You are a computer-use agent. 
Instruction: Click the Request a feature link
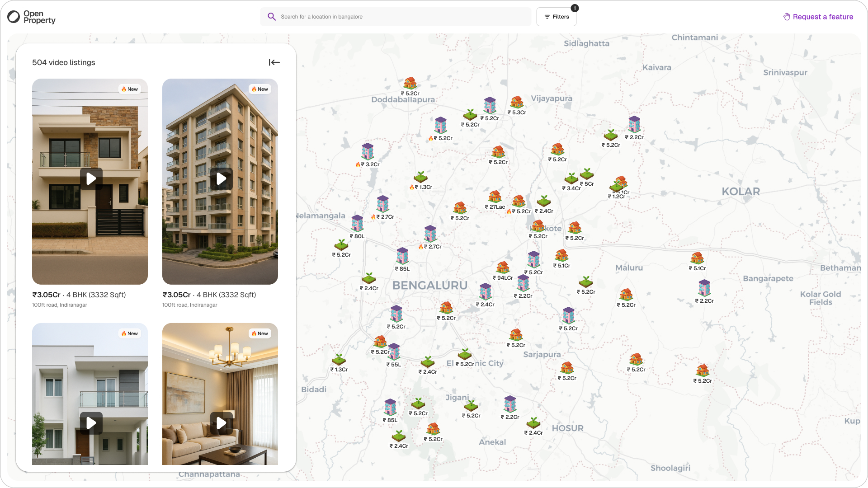[818, 17]
